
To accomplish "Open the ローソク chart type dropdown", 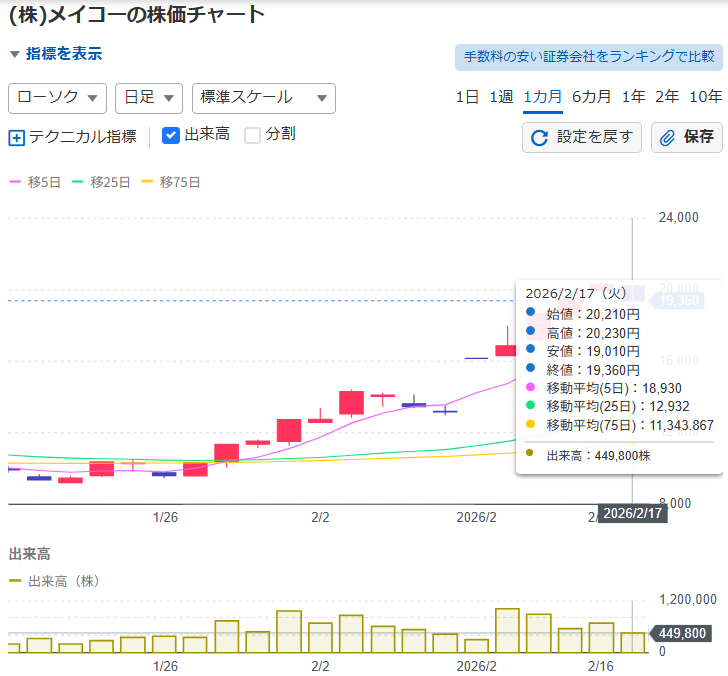I will (57, 98).
